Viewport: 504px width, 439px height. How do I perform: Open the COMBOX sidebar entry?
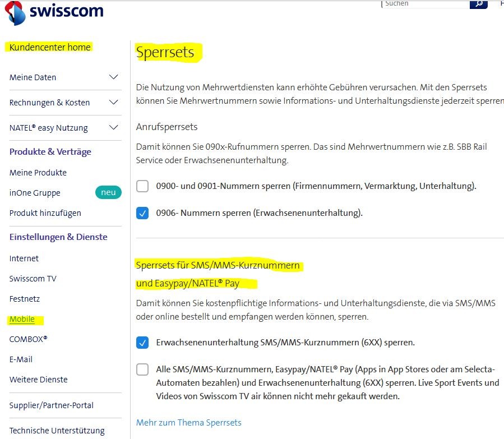point(28,339)
